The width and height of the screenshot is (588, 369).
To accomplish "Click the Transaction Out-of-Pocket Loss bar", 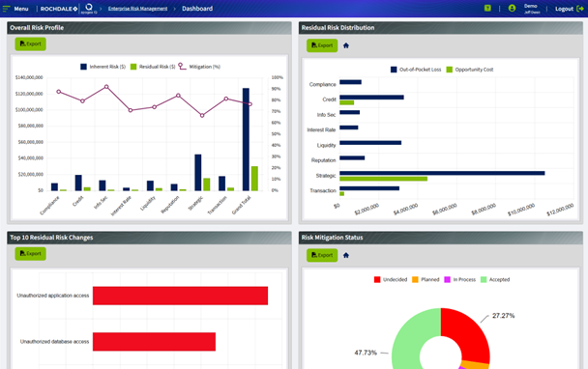I will (x=369, y=188).
